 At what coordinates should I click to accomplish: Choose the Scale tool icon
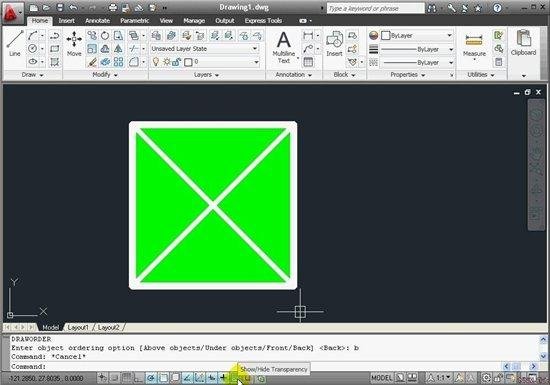(92, 49)
